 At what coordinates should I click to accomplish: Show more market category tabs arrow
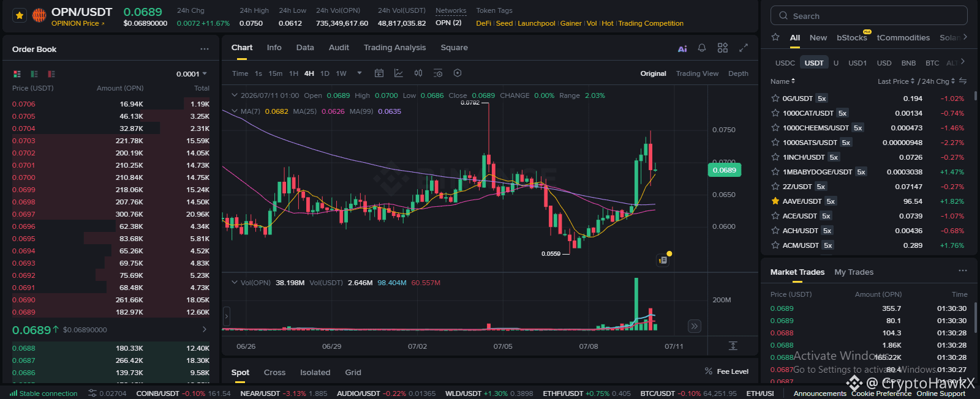tap(965, 37)
